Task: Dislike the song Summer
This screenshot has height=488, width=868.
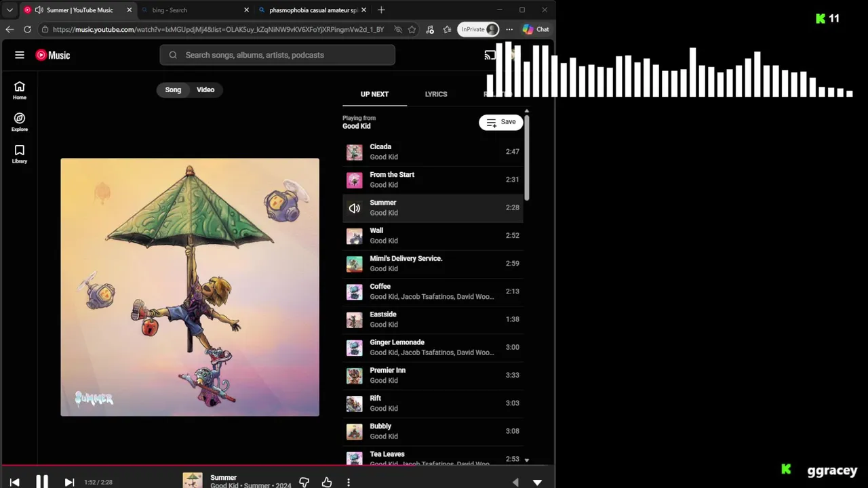Action: (304, 482)
